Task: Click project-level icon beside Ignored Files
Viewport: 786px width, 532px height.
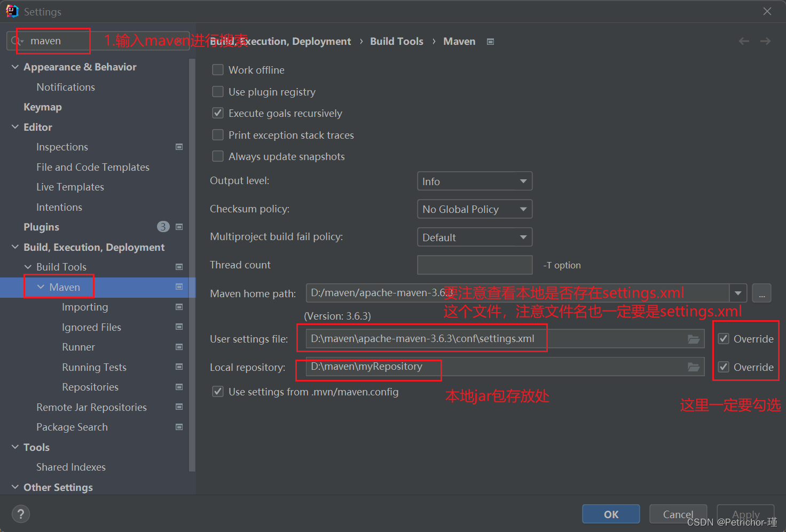Action: pos(179,327)
